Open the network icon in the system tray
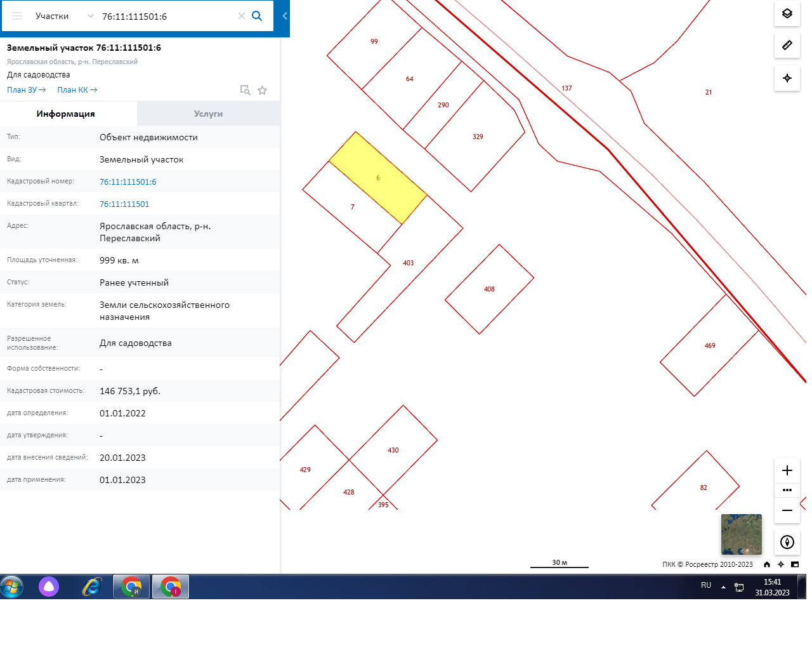This screenshot has height=650, width=812. (739, 587)
